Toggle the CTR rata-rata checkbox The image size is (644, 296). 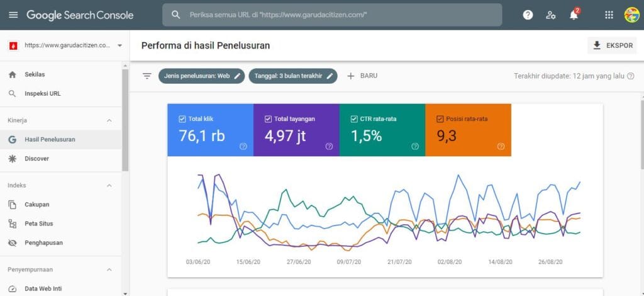pos(354,119)
